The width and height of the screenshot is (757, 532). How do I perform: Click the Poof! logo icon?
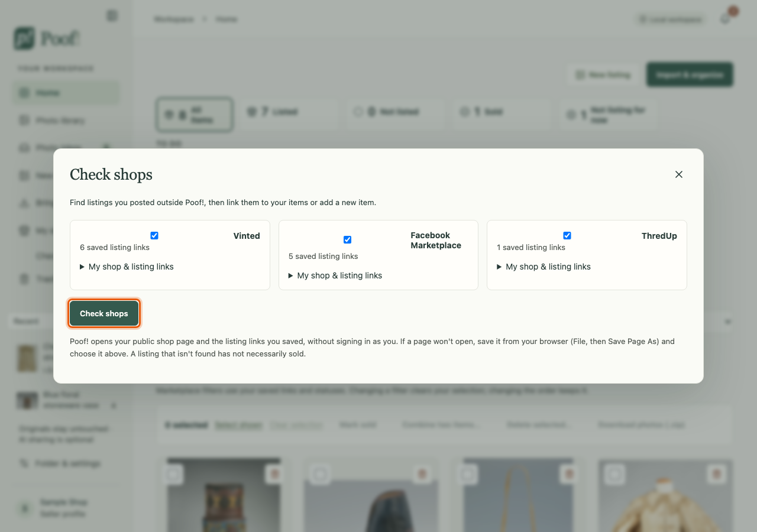tap(24, 38)
